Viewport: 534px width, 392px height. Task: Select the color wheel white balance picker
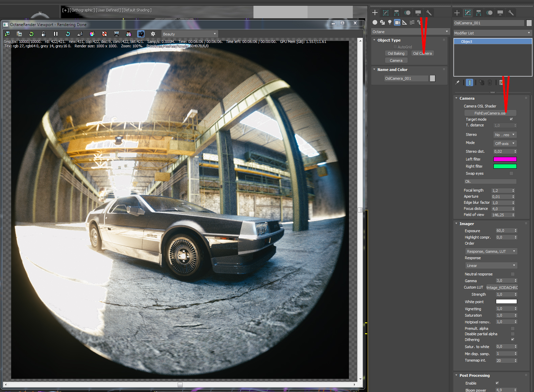click(92, 34)
